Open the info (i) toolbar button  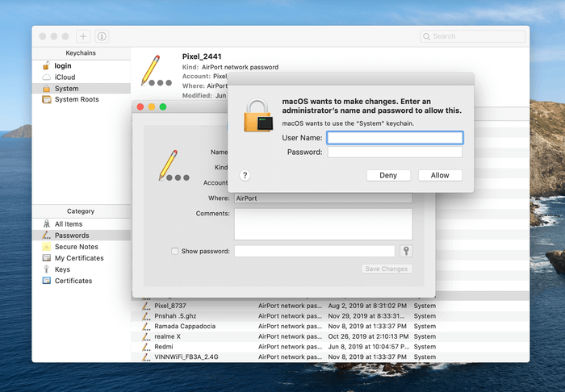102,36
